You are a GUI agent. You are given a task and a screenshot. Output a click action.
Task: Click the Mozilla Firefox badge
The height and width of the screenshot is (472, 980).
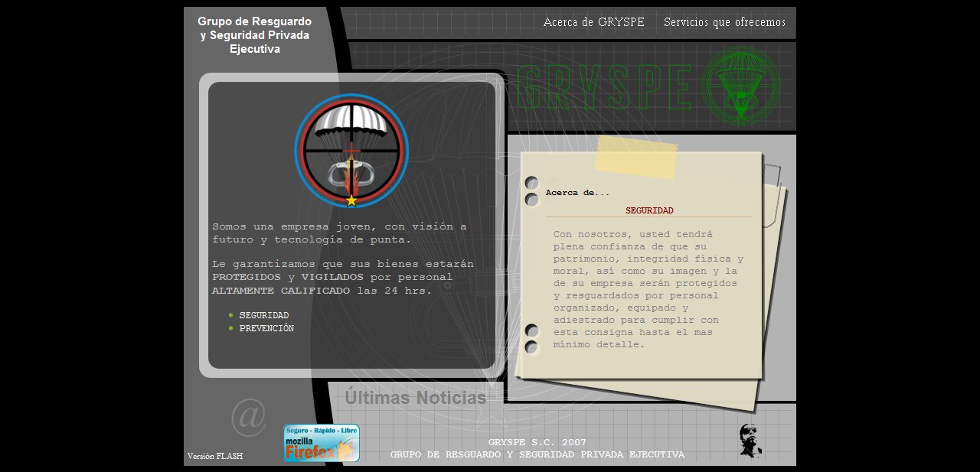tap(321, 444)
